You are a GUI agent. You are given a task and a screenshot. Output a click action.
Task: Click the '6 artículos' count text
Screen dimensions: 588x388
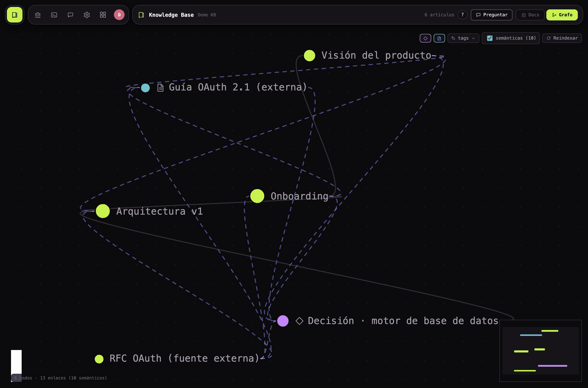pos(439,15)
